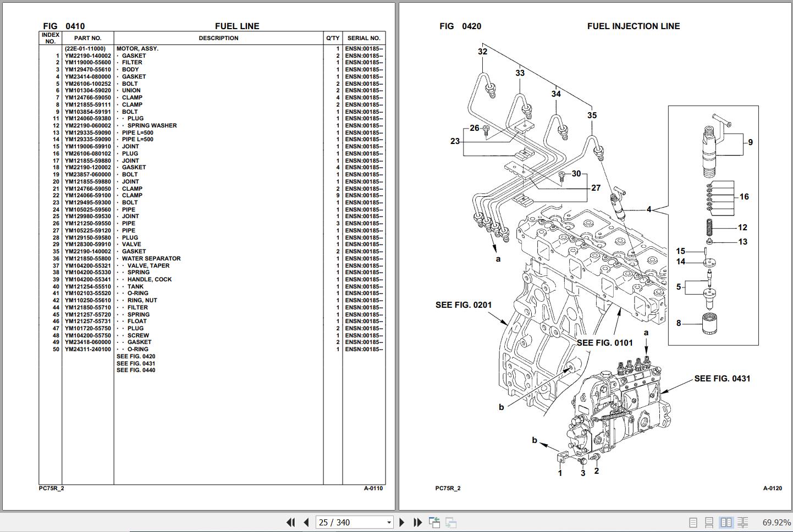Click SEE FIG. 0420 in parts table
This screenshot has height=532, width=793.
tap(136, 357)
